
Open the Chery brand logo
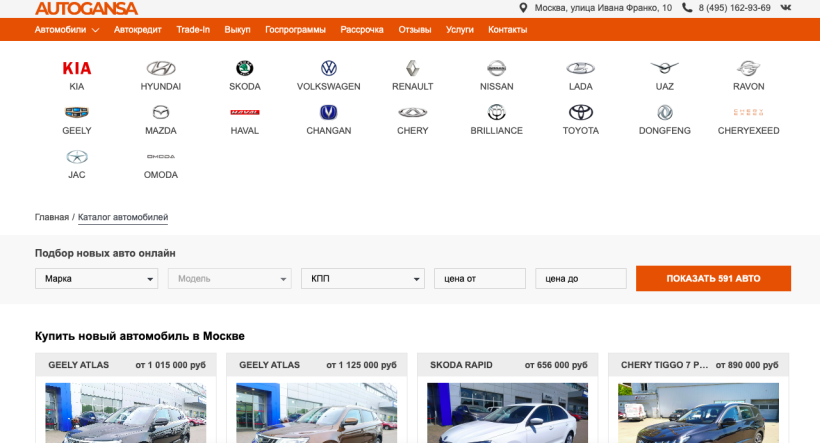(413, 112)
